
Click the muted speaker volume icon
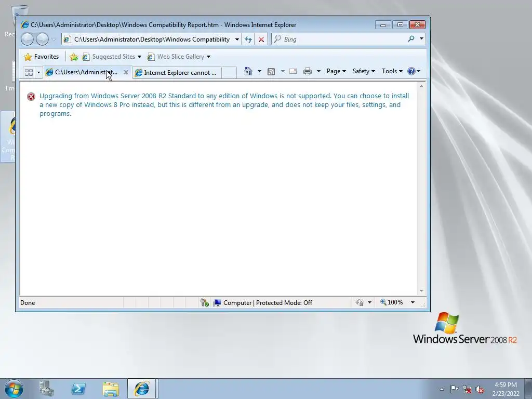click(480, 389)
